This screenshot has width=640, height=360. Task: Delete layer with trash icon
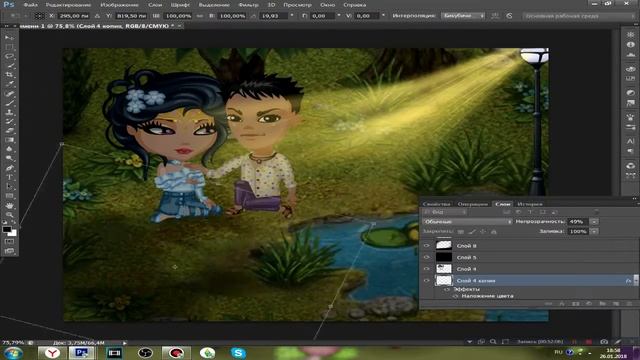[629, 304]
